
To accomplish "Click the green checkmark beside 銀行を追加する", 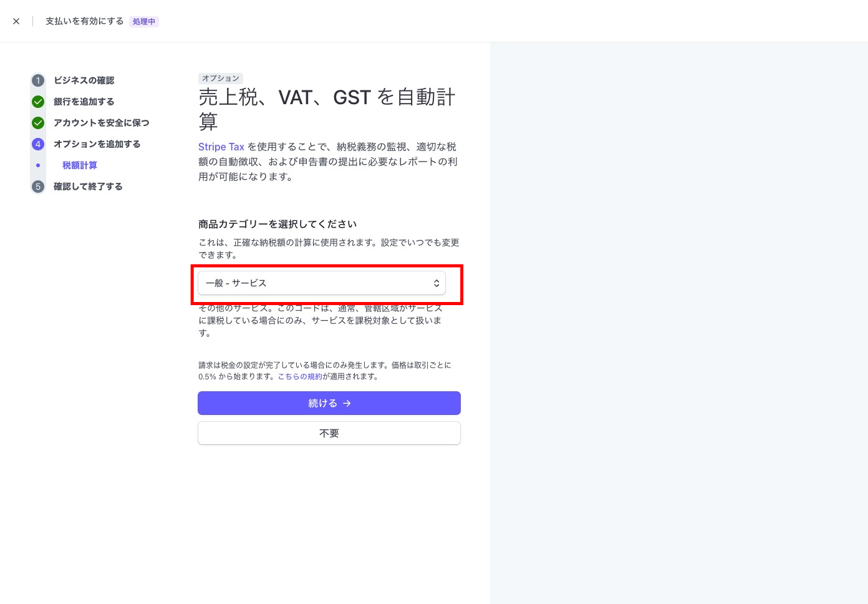I will click(38, 102).
